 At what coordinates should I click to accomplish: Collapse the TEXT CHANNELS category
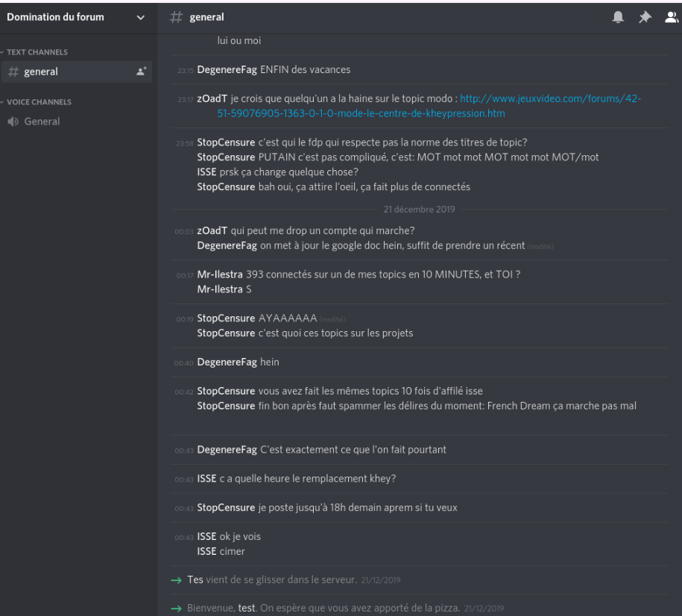coord(37,52)
